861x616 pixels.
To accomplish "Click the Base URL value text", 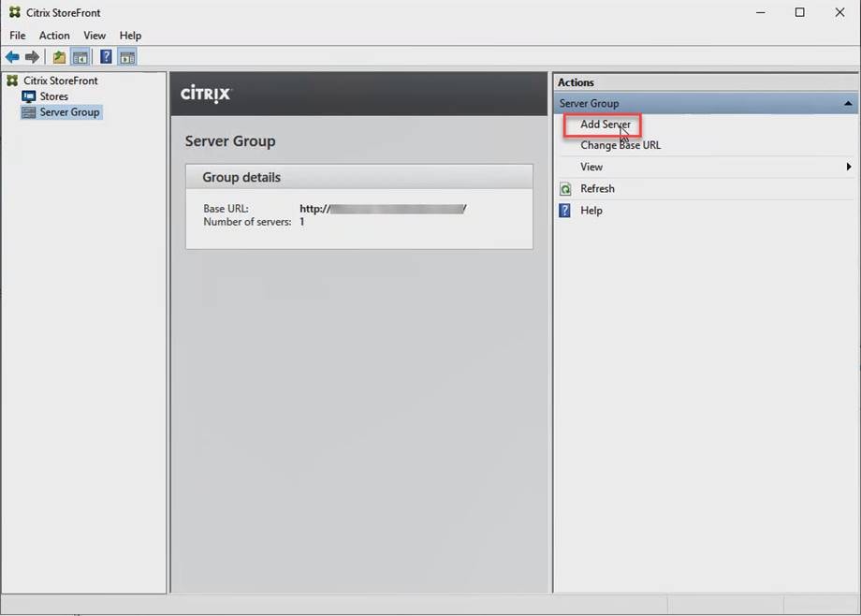I will [x=383, y=209].
